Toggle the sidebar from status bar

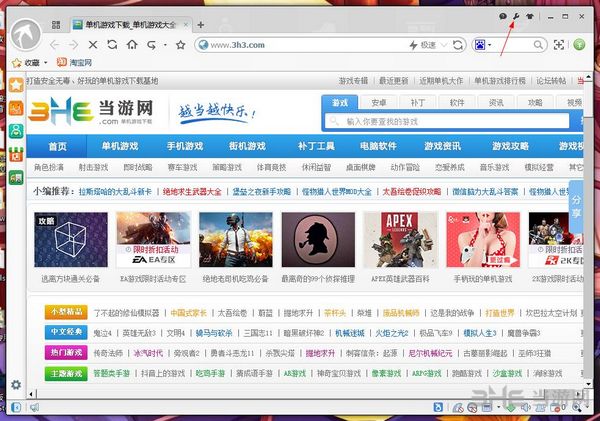point(16,407)
